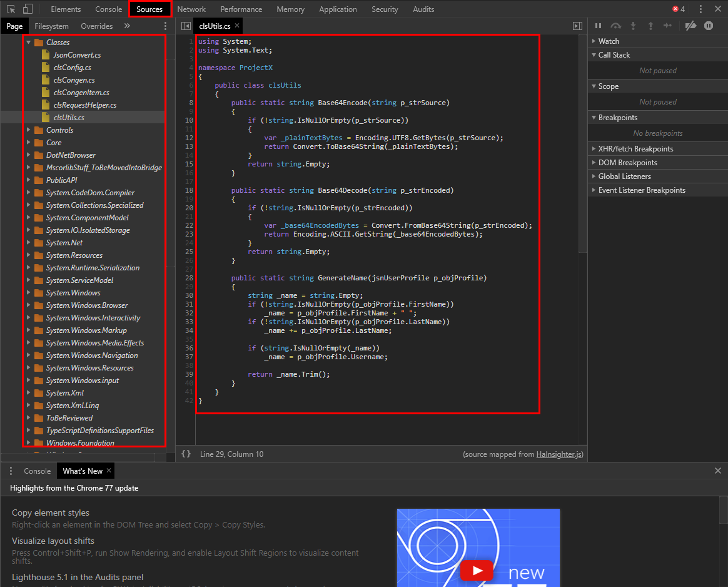The image size is (728, 587).
Task: Click line number 28 in gutter
Action: (189, 278)
